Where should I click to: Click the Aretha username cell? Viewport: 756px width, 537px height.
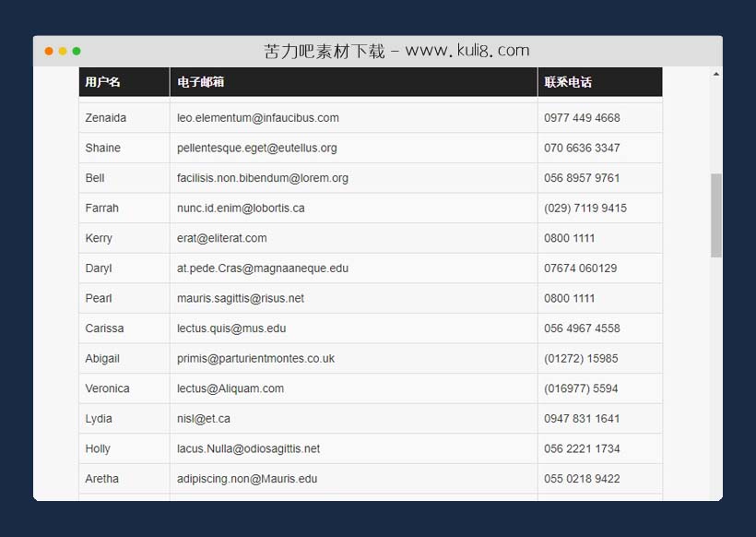tap(101, 479)
